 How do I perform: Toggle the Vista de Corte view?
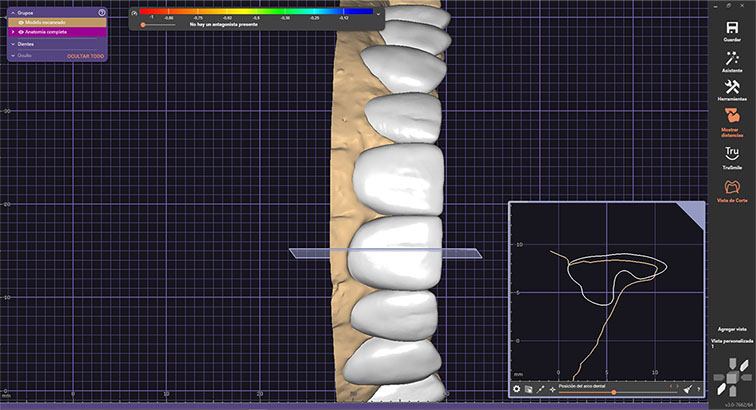731,190
